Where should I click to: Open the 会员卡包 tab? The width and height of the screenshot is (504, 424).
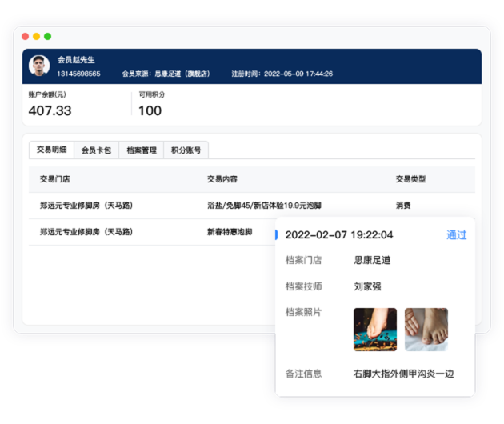[x=96, y=150]
